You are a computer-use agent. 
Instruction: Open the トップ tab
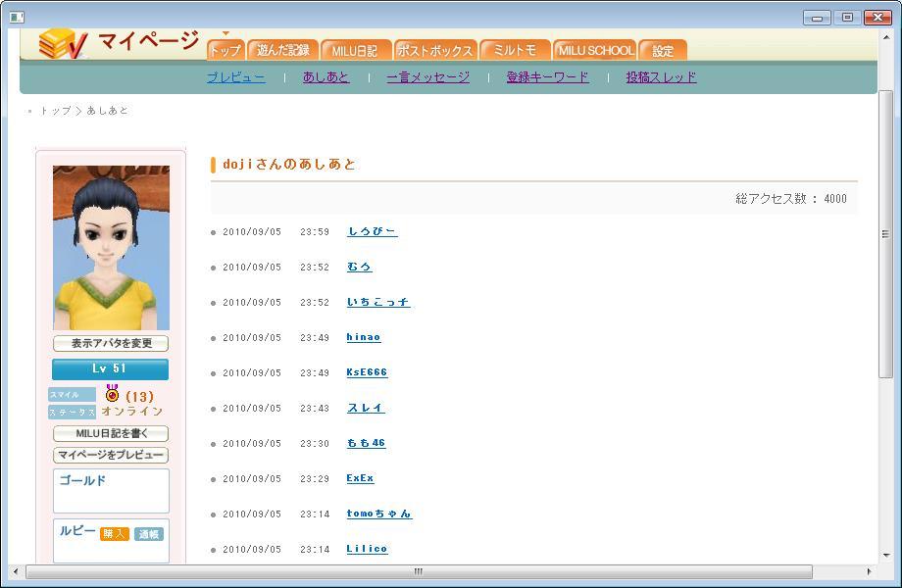pos(225,50)
